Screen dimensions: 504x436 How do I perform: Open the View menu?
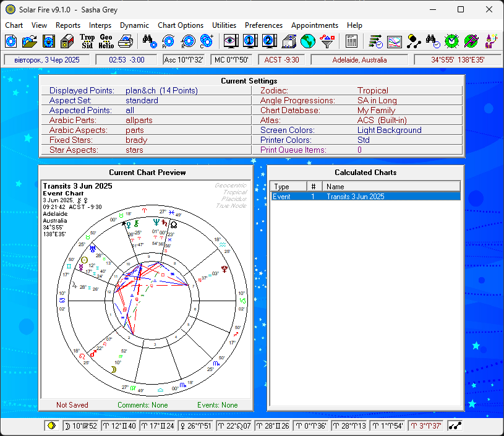coord(39,25)
